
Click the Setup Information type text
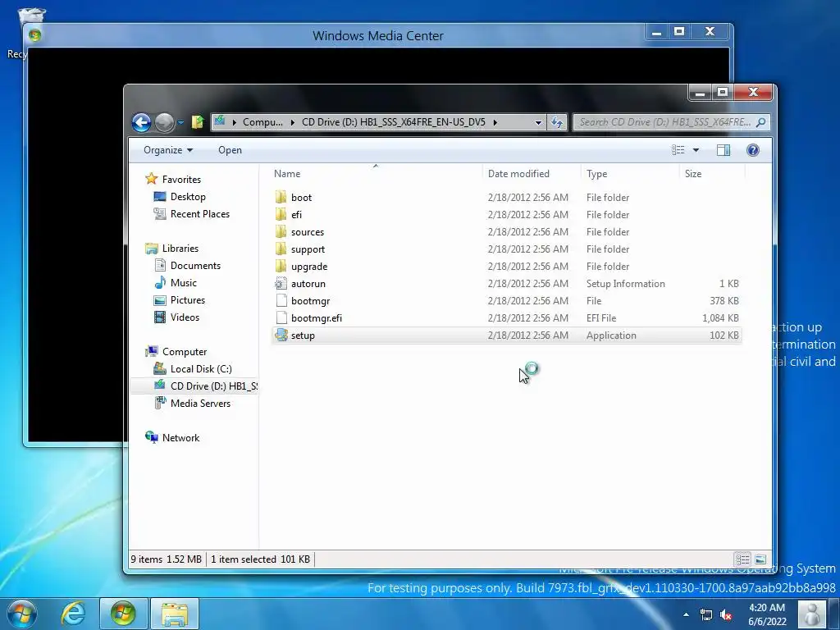coord(625,283)
